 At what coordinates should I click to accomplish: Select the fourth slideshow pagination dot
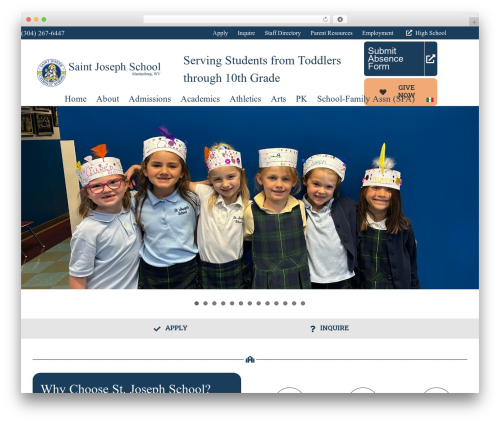click(x=223, y=303)
